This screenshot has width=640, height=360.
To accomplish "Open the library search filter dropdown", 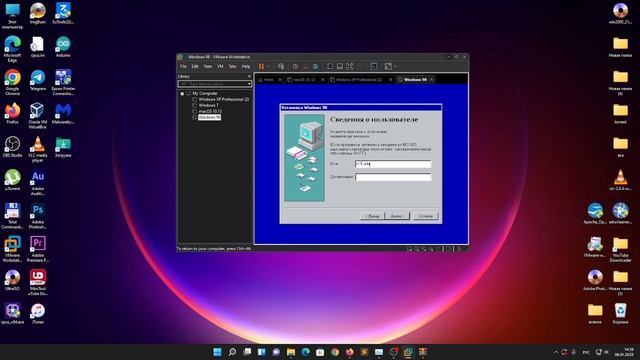I will [249, 84].
